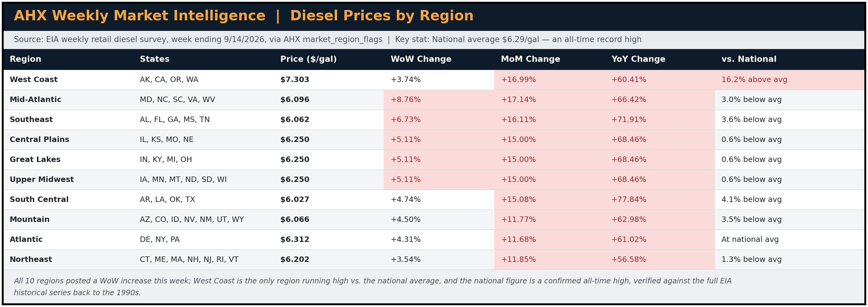Image resolution: width=868 pixels, height=307 pixels.
Task: Select the Price ($/gal) column header
Action: click(308, 59)
